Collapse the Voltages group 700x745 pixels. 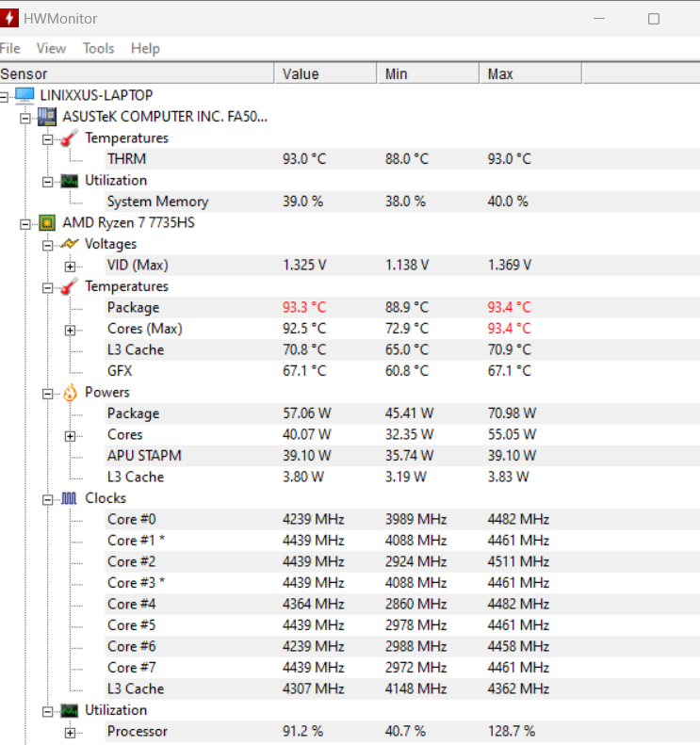pos(47,246)
